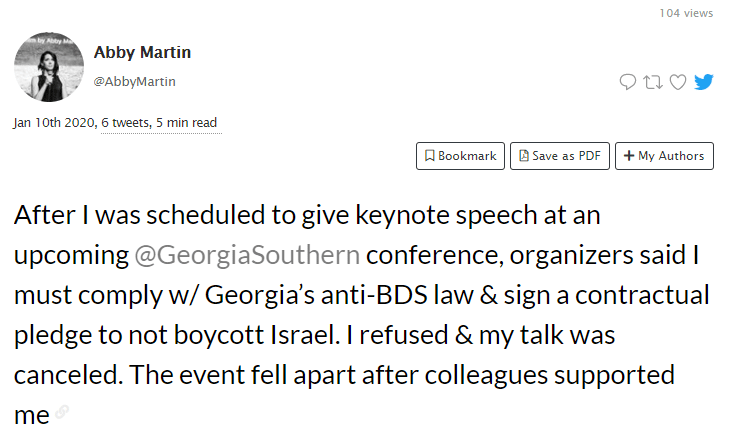Image resolution: width=755 pixels, height=432 pixels.
Task: Open the thread on Twitter via bird icon
Action: coord(703,82)
